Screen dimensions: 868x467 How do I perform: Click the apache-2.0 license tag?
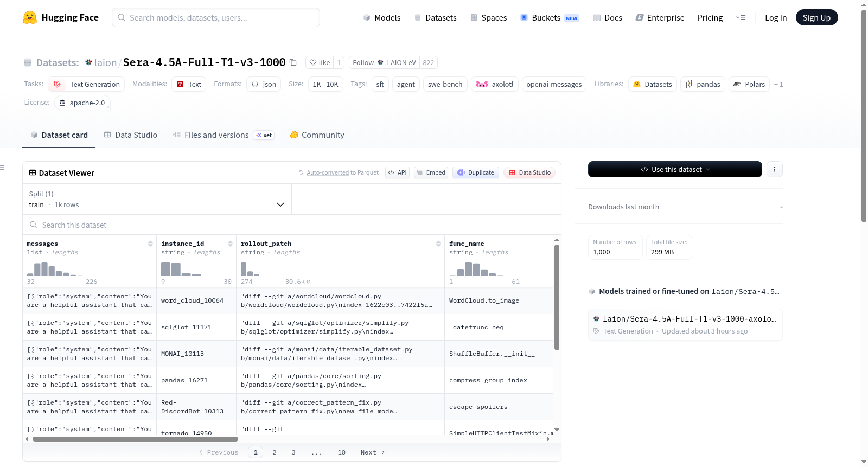pos(82,103)
